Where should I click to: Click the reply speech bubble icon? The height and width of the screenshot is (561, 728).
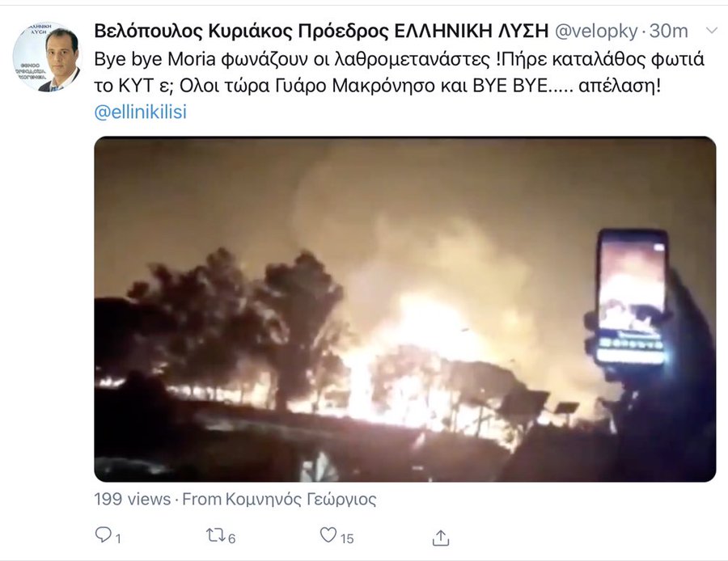click(x=103, y=535)
